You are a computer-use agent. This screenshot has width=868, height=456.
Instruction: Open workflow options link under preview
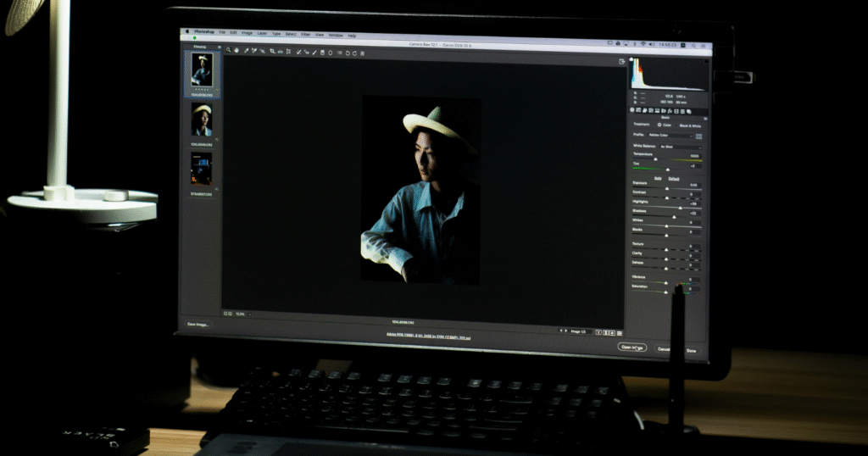[x=428, y=336]
